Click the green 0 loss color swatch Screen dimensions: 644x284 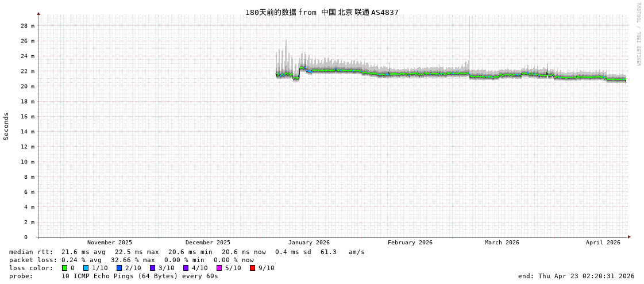tap(65, 268)
